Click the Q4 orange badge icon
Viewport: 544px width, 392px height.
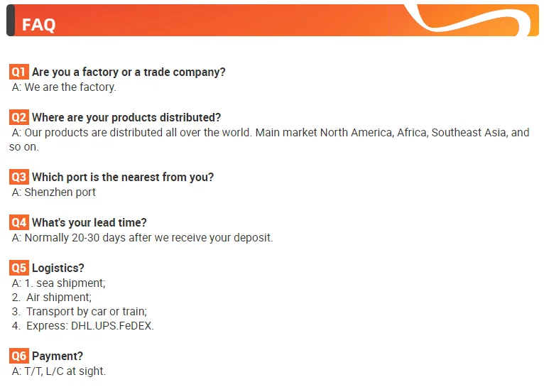tap(18, 222)
